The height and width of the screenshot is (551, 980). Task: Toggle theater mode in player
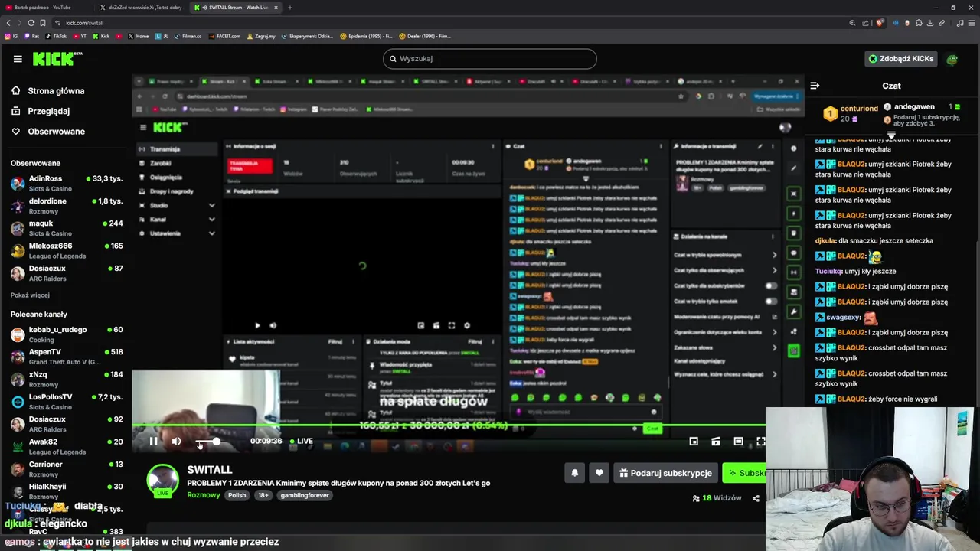click(x=738, y=441)
